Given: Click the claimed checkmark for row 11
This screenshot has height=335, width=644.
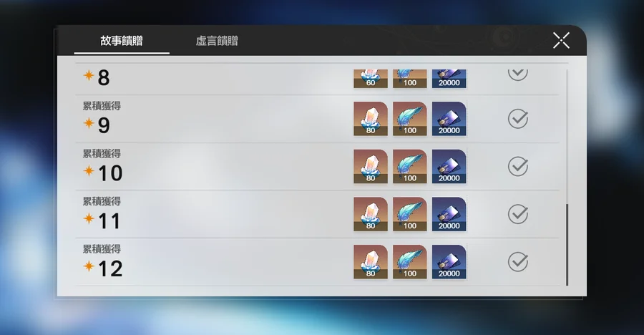Looking at the screenshot, I should point(517,214).
